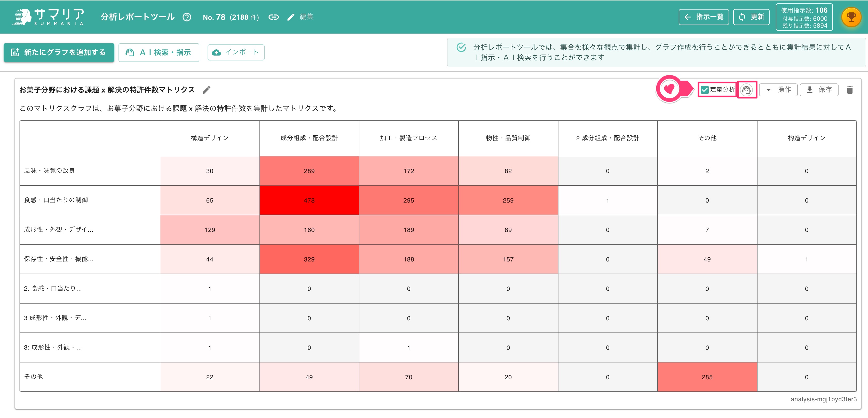Edit matrix title with pencil icon

pyautogui.click(x=207, y=90)
